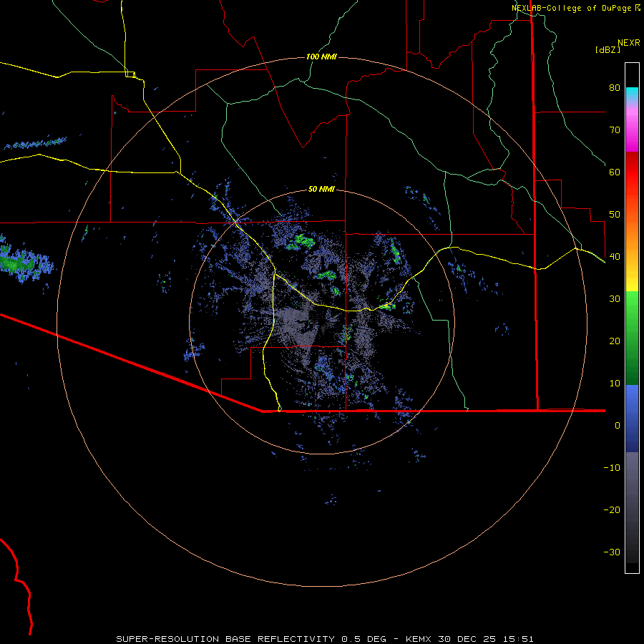Click the 60 dBZ tick label
This screenshot has width=644, height=644.
pyautogui.click(x=615, y=172)
